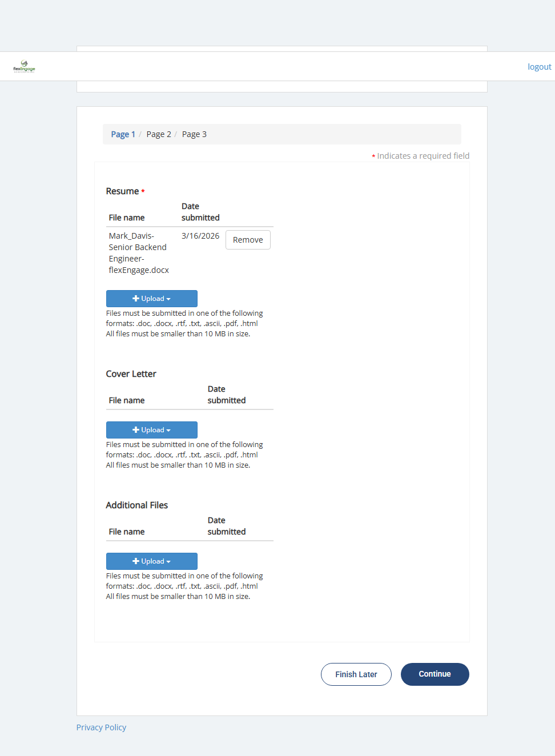Click the Cover Letter Upload button

click(x=152, y=430)
